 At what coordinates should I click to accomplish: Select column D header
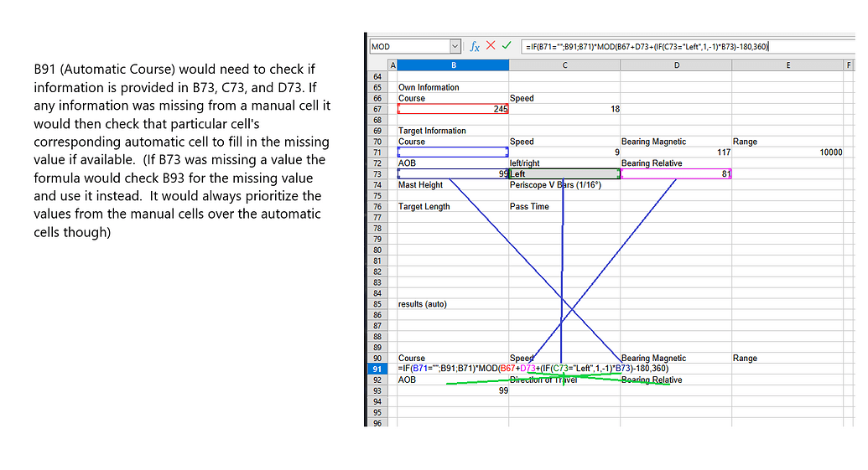coord(677,65)
